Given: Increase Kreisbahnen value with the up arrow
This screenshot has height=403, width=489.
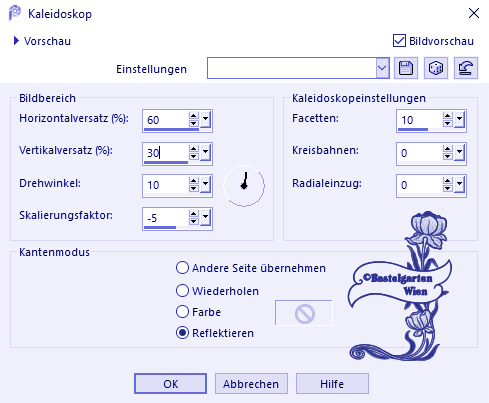Looking at the screenshot, I should (447, 149).
